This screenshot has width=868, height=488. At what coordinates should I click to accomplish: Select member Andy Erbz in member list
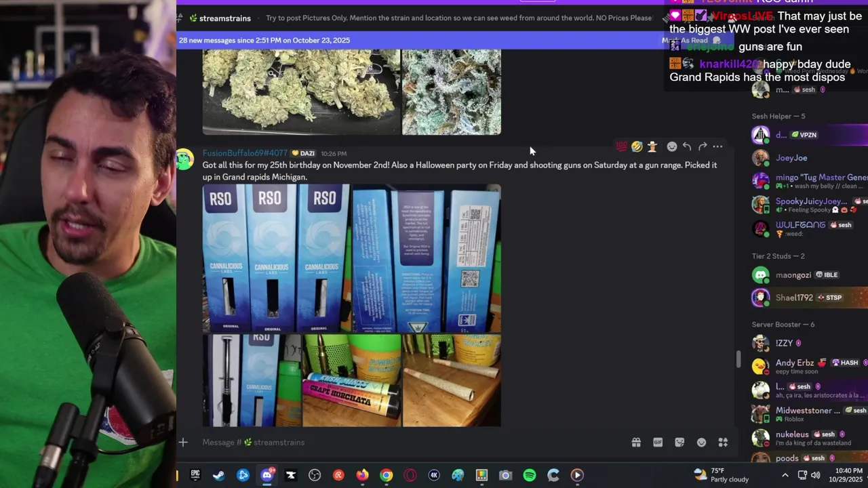point(808,367)
